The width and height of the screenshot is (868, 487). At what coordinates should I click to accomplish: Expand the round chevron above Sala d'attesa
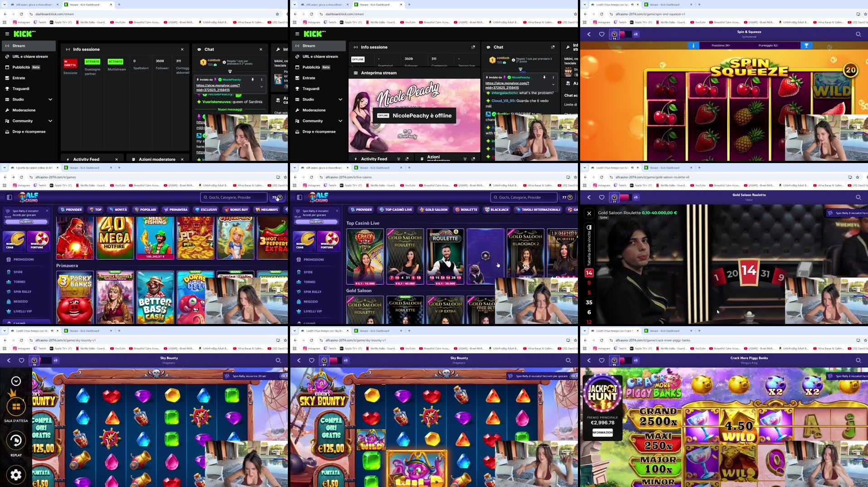16,381
